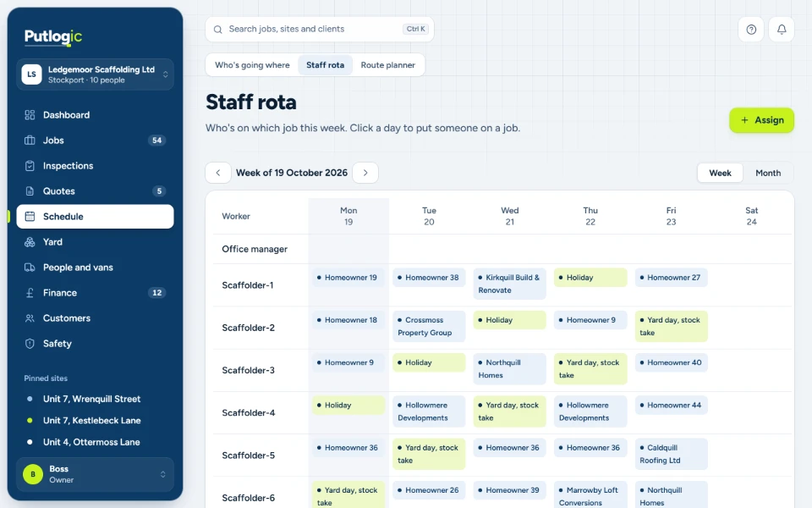The image size is (812, 508).
Task: Select the Staff rota tab
Action: [325, 65]
